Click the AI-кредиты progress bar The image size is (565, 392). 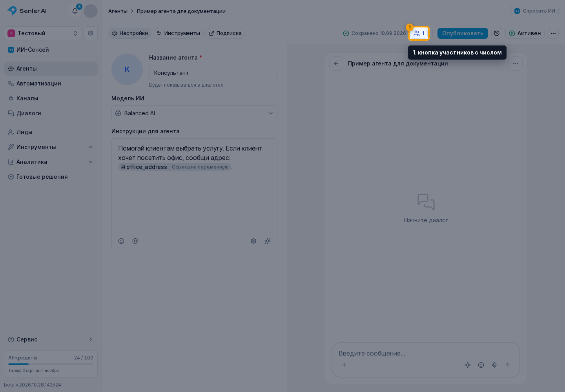(51, 364)
